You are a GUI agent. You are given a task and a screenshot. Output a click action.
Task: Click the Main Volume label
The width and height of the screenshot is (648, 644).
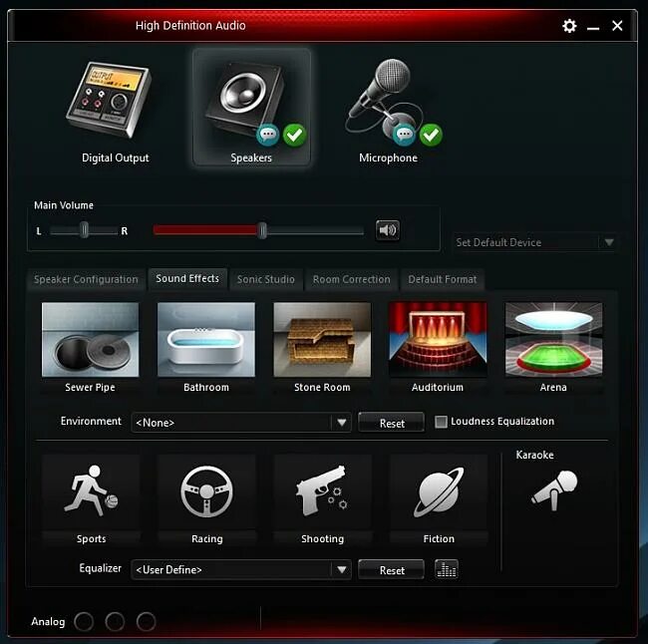[64, 205]
